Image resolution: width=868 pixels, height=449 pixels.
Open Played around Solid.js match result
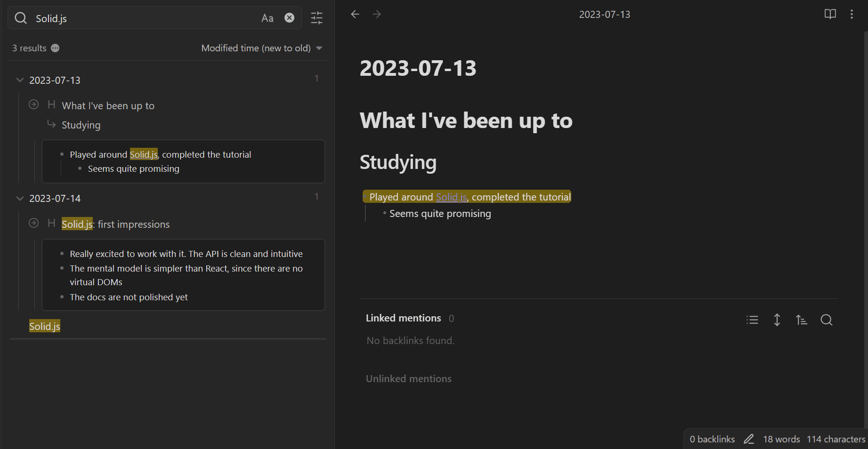pyautogui.click(x=160, y=155)
